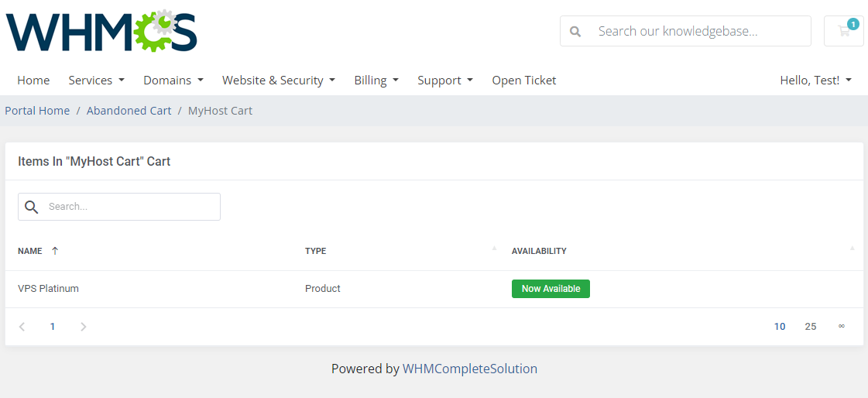Image resolution: width=868 pixels, height=398 pixels.
Task: Go to the previous page arrow
Action: tap(22, 327)
